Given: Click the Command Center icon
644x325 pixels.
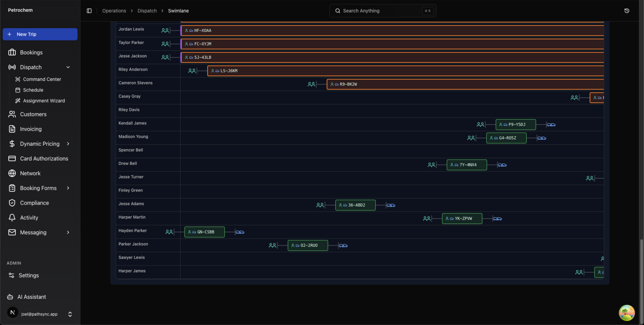Looking at the screenshot, I should point(18,79).
